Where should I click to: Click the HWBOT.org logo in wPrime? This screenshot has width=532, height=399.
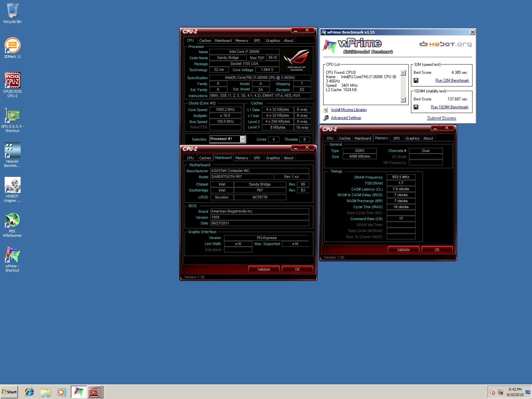[x=445, y=44]
